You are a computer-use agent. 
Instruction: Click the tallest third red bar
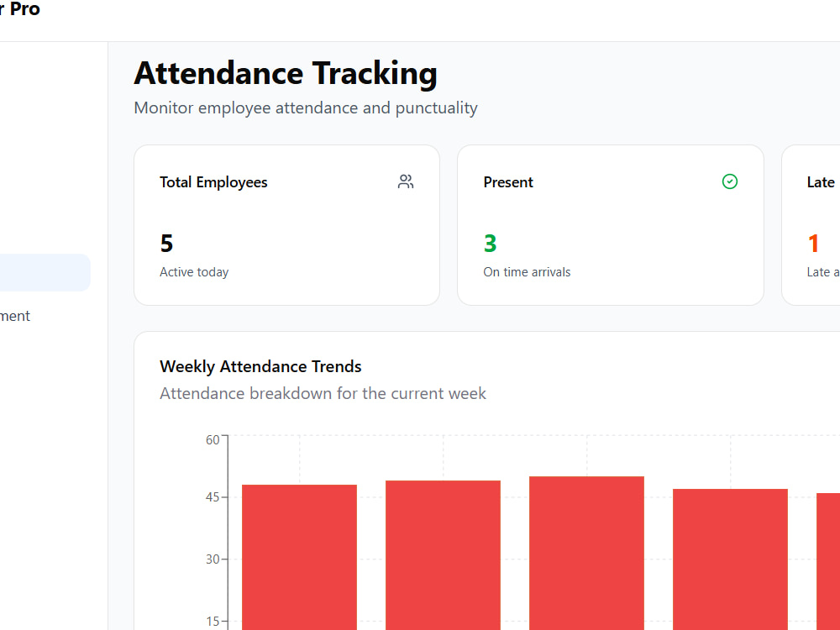586,553
